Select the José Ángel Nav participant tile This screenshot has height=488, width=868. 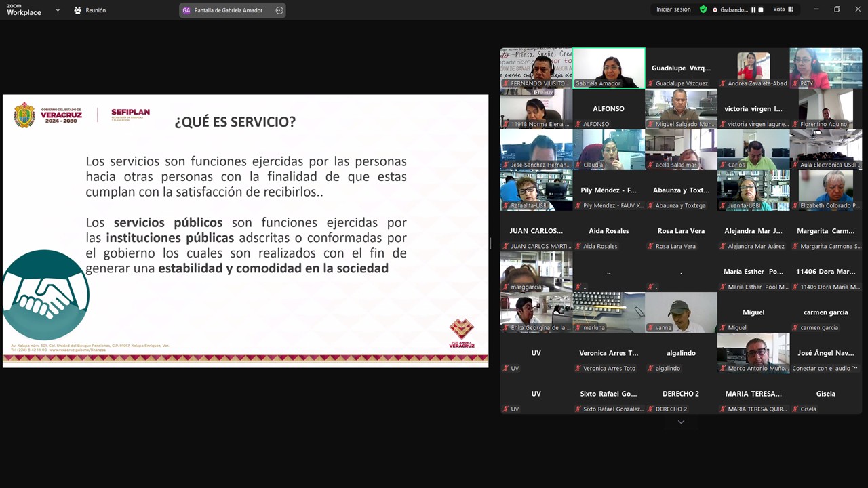[x=825, y=353]
